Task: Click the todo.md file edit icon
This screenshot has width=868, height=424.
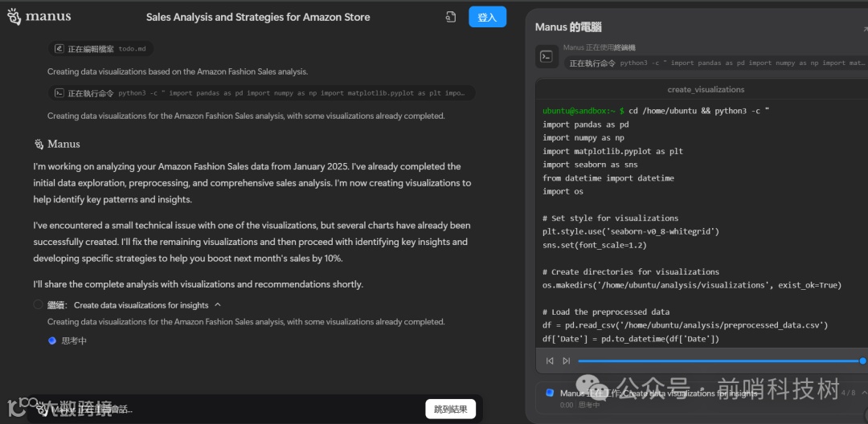Action: [x=58, y=49]
